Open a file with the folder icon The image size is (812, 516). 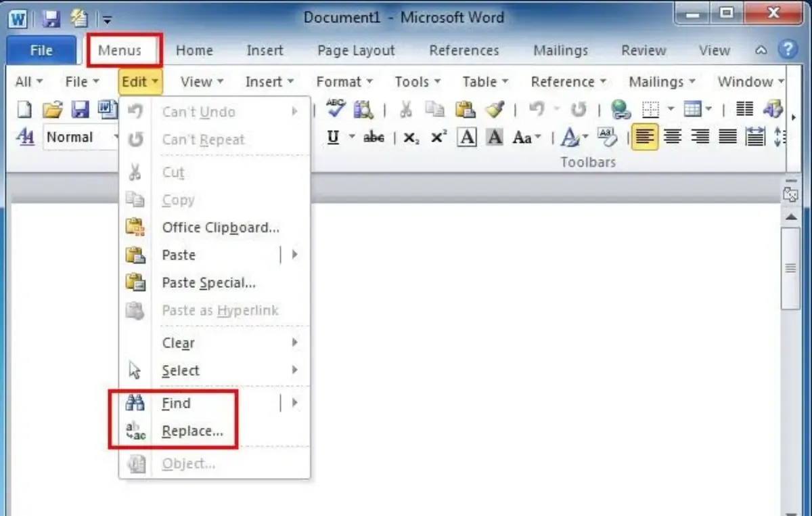pos(52,109)
